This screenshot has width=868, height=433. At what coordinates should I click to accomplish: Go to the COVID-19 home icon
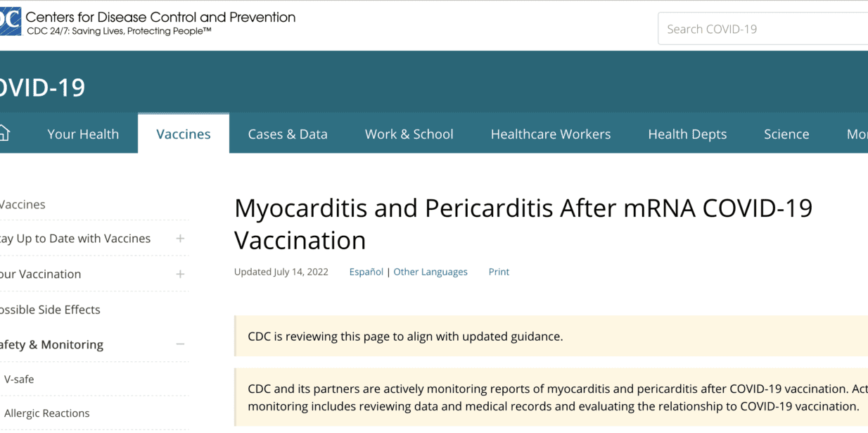pos(4,133)
